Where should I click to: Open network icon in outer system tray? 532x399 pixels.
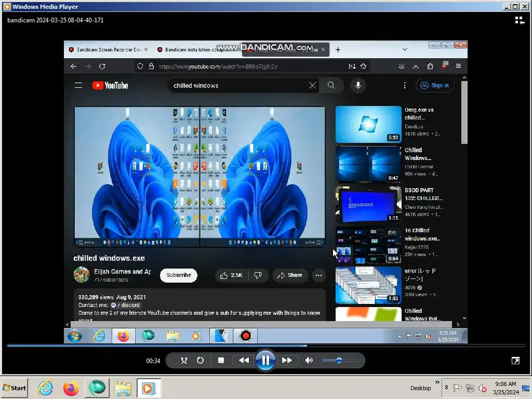click(x=470, y=388)
